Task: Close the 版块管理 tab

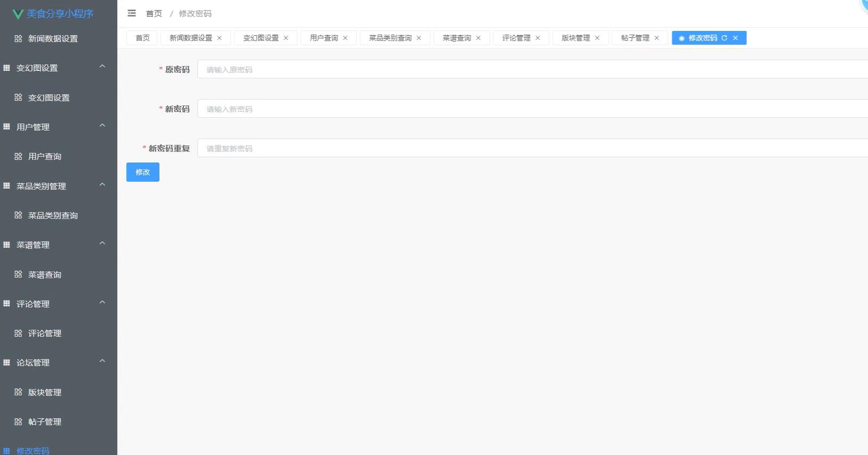Action: click(597, 38)
